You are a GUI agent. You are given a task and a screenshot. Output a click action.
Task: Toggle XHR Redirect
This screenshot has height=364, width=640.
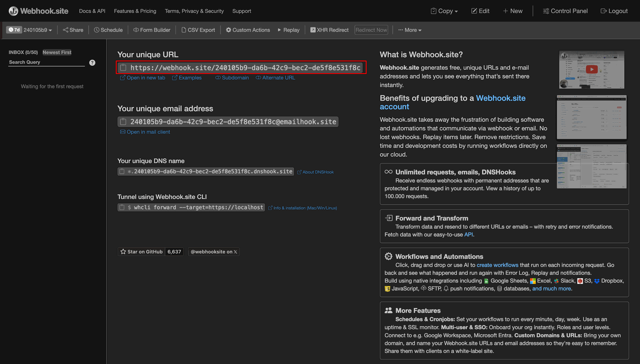(x=329, y=30)
